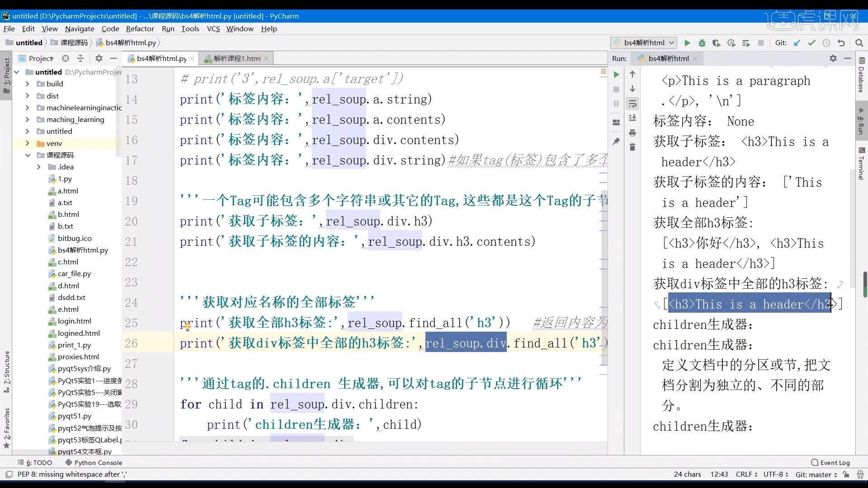868x488 pixels.
Task: Click scroll to end icon in Run panel
Action: coord(632,118)
